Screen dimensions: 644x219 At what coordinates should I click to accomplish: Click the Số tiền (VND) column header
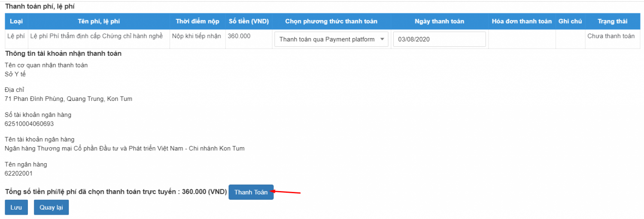tap(249, 21)
